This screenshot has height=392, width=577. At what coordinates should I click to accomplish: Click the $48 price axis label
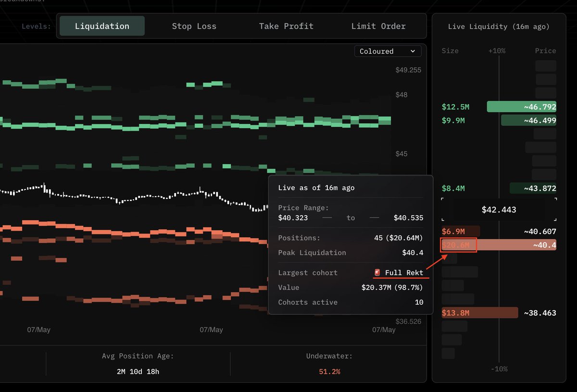[x=401, y=95]
